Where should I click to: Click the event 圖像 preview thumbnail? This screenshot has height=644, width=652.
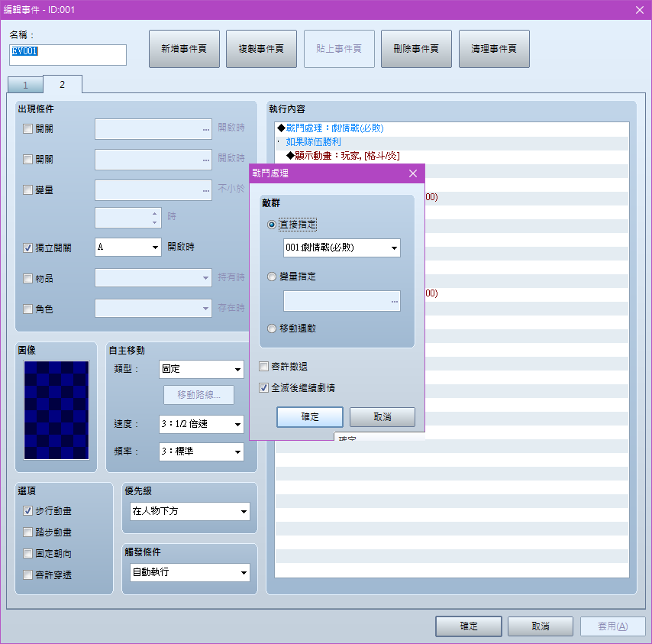56,410
